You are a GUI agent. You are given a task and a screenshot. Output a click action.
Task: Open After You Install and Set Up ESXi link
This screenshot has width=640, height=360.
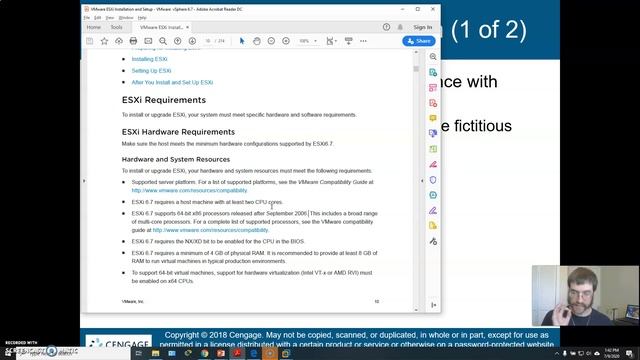[172, 82]
